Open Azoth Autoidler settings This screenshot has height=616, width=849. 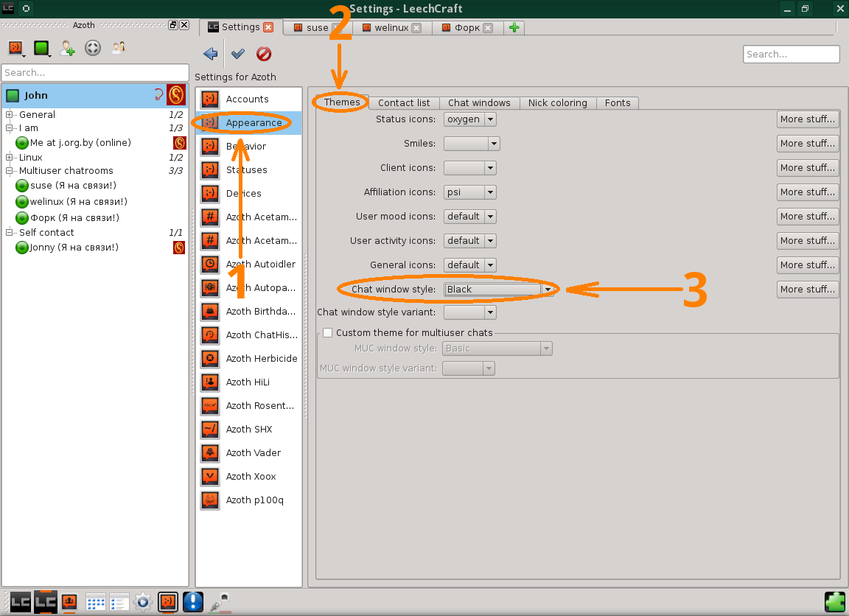[x=248, y=264]
